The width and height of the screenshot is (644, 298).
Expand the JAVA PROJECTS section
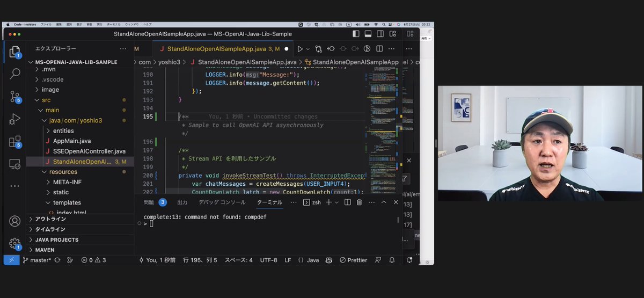point(79,239)
